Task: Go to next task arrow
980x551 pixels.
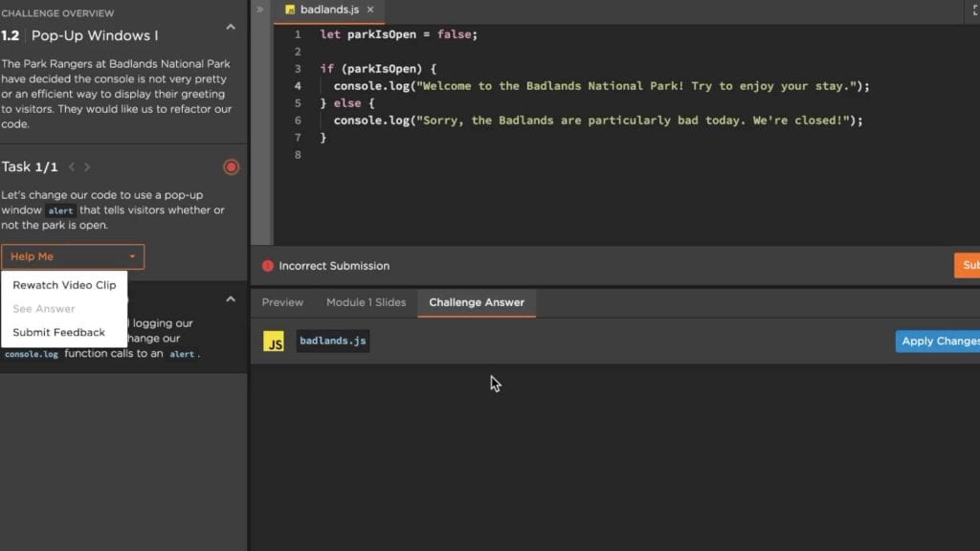Action: 87,166
